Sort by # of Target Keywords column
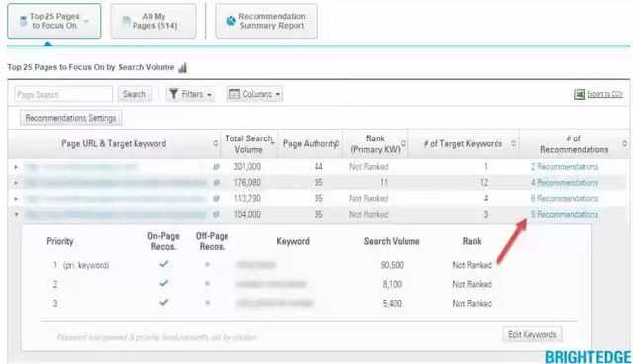Image resolution: width=633 pixels, height=364 pixels. [464, 144]
